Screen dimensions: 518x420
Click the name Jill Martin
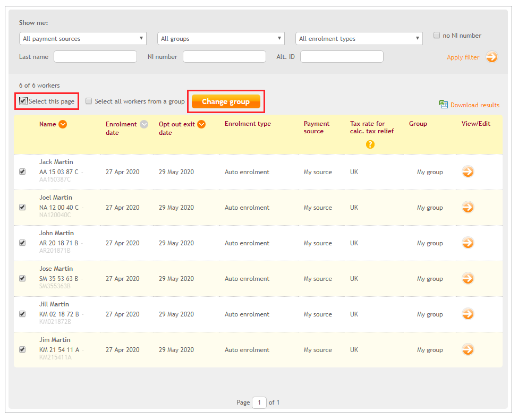54,304
